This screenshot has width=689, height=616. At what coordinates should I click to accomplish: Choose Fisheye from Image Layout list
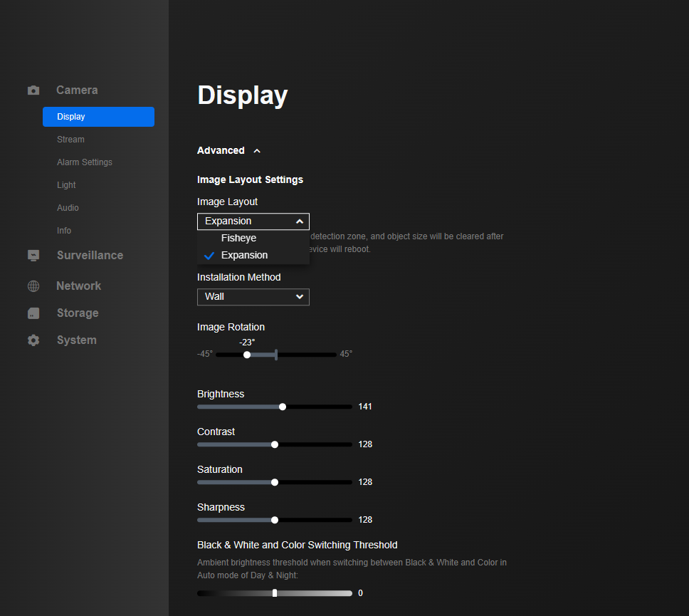[x=253, y=238]
